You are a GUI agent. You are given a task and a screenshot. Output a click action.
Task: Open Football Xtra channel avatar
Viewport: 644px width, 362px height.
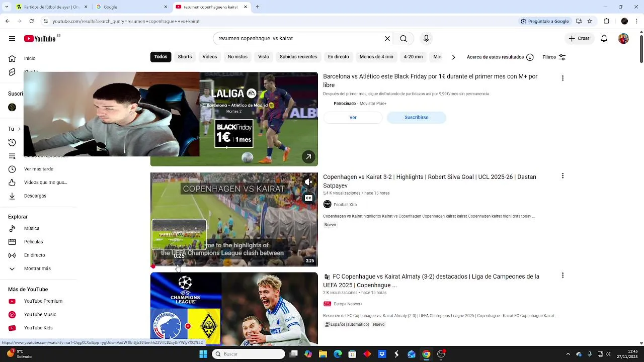pyautogui.click(x=328, y=204)
